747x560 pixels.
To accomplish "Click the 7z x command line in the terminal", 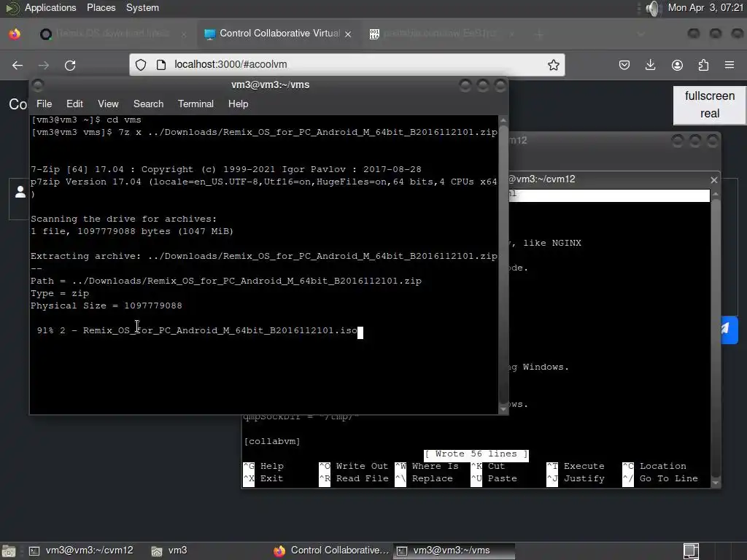I will click(264, 133).
